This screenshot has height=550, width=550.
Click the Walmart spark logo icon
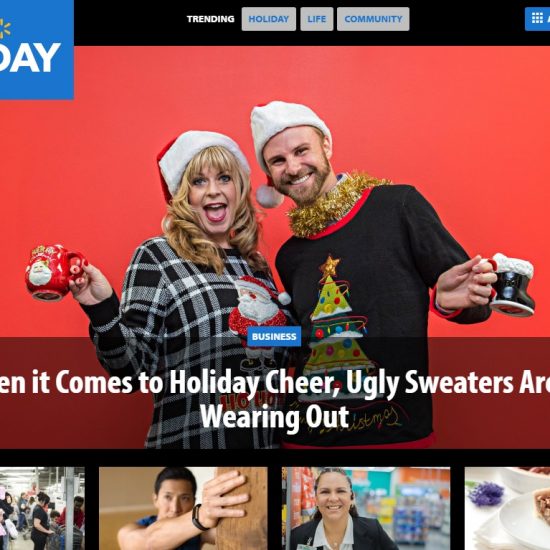(4, 28)
